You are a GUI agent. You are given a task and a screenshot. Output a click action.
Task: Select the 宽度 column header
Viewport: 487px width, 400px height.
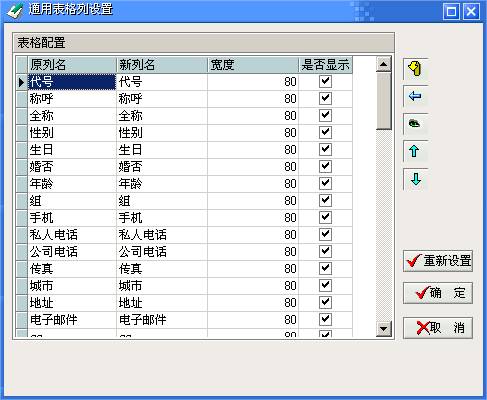[253, 65]
